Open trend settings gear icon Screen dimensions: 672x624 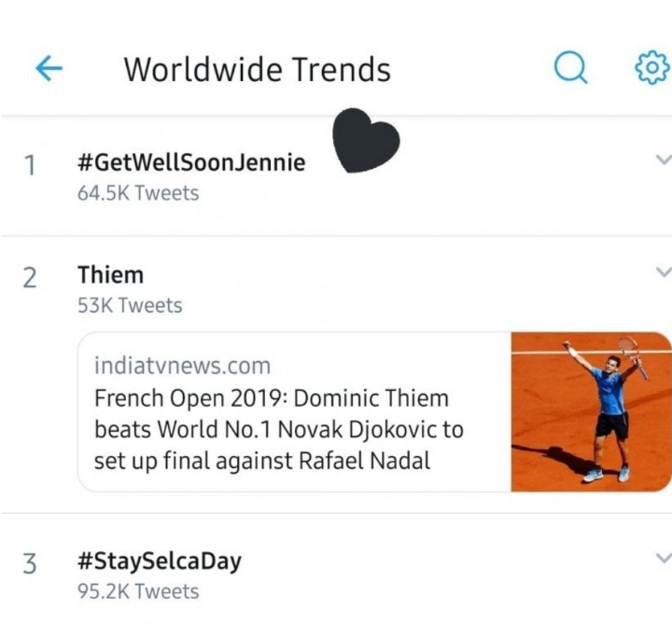pyautogui.click(x=651, y=68)
